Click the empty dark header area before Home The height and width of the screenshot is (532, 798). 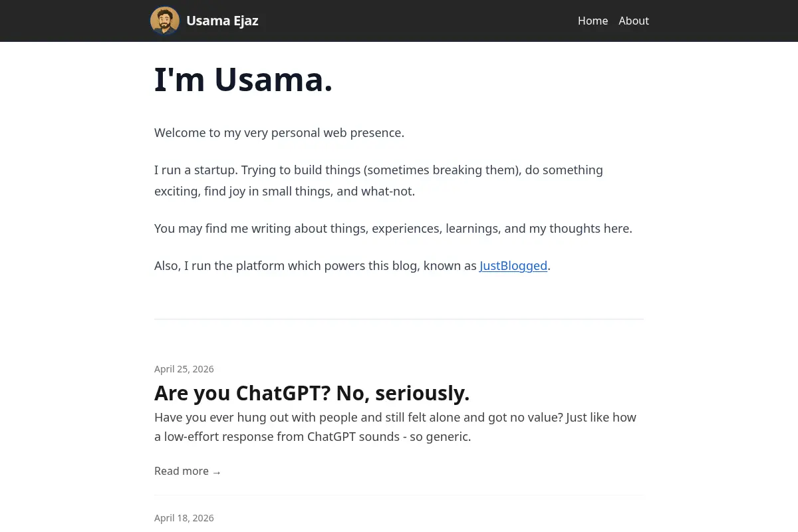click(x=418, y=21)
